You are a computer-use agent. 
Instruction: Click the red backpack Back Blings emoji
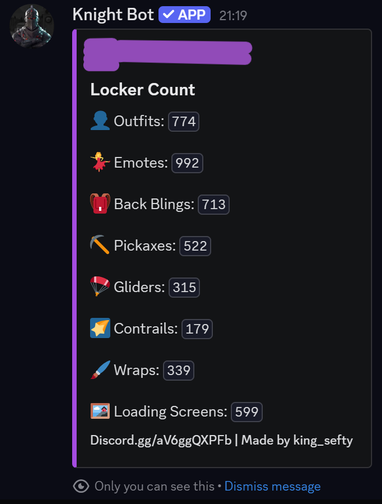tap(100, 203)
